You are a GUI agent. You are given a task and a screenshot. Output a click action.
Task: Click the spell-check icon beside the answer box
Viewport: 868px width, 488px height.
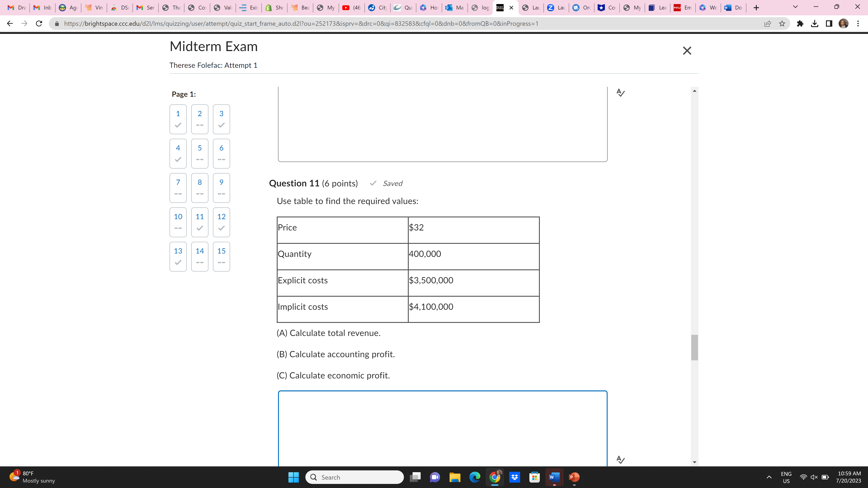(621, 460)
